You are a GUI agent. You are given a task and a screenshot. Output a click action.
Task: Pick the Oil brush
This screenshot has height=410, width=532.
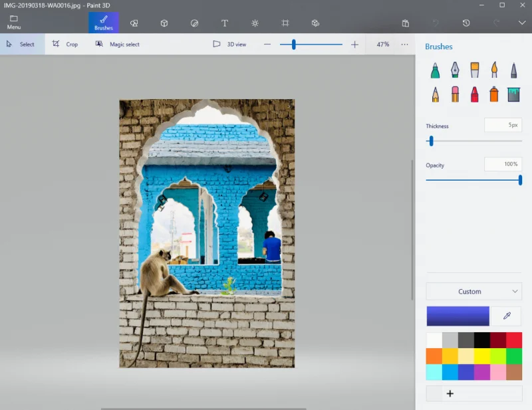point(474,70)
